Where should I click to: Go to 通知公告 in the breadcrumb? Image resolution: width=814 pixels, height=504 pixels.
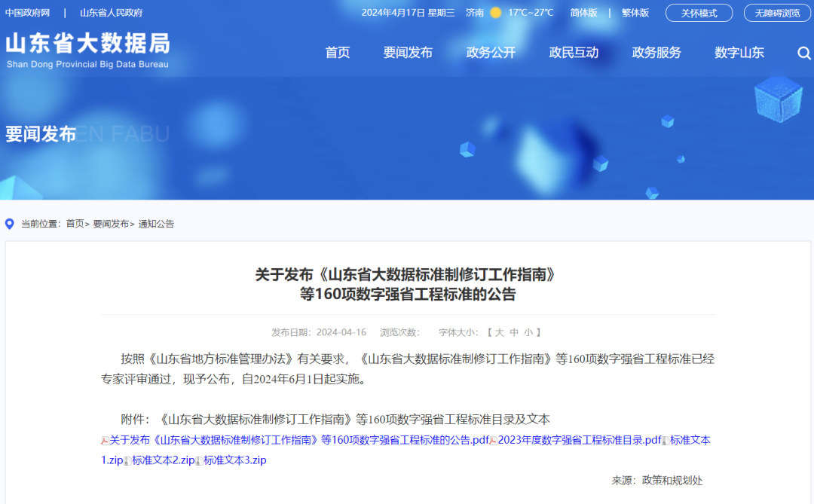[156, 224]
